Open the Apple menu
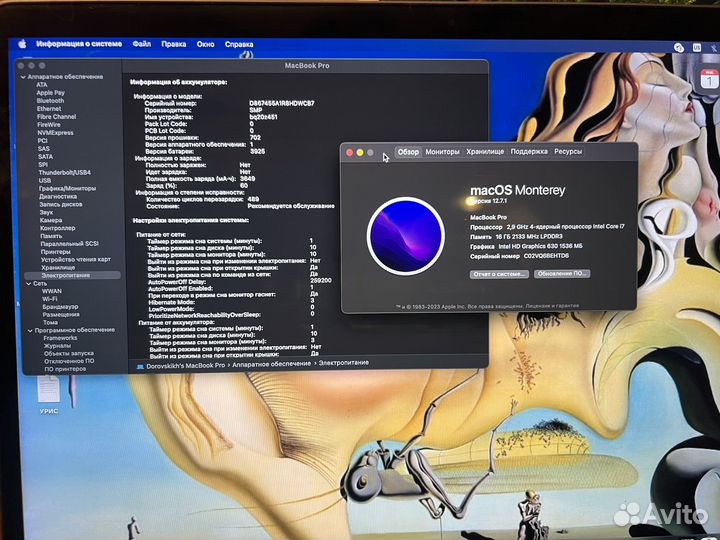 (22, 44)
